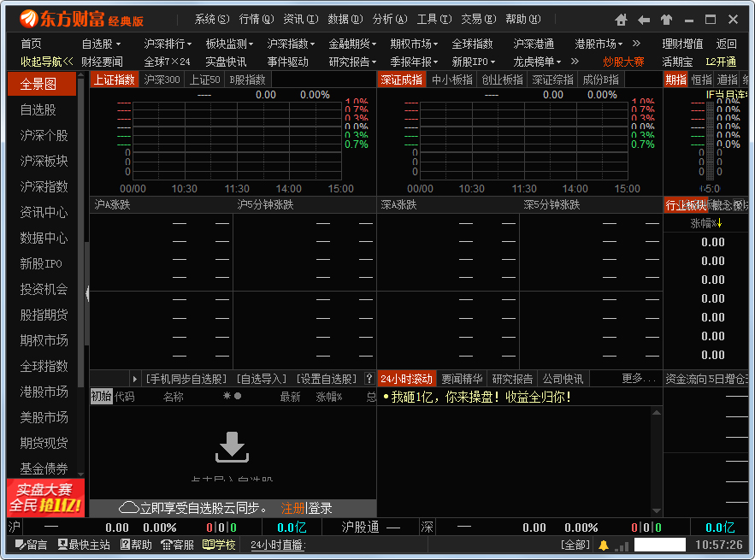Click the star symbol column header in watchlist

coord(227,396)
